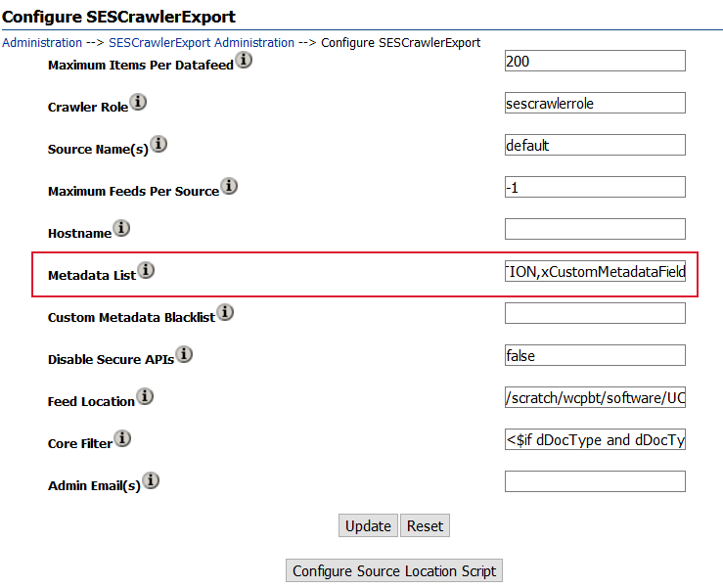This screenshot has width=723, height=588.
Task: Select Maximum Feeds Per Source field
Action: click(x=595, y=187)
